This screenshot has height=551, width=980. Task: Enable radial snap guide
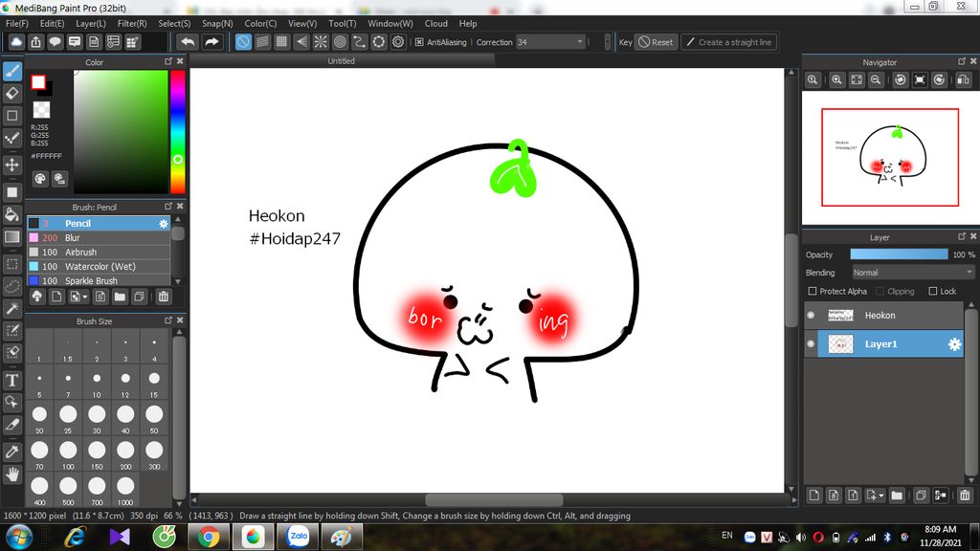[x=321, y=42]
